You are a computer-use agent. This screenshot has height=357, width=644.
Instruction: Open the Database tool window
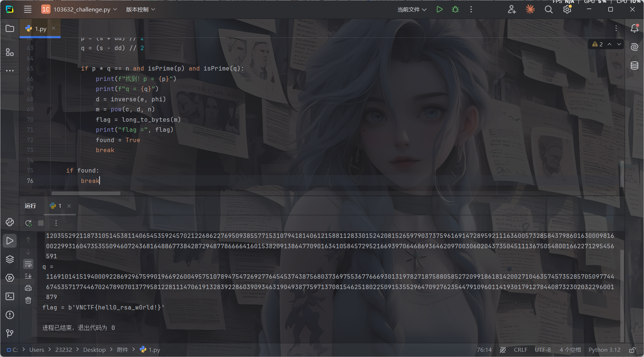click(x=634, y=65)
